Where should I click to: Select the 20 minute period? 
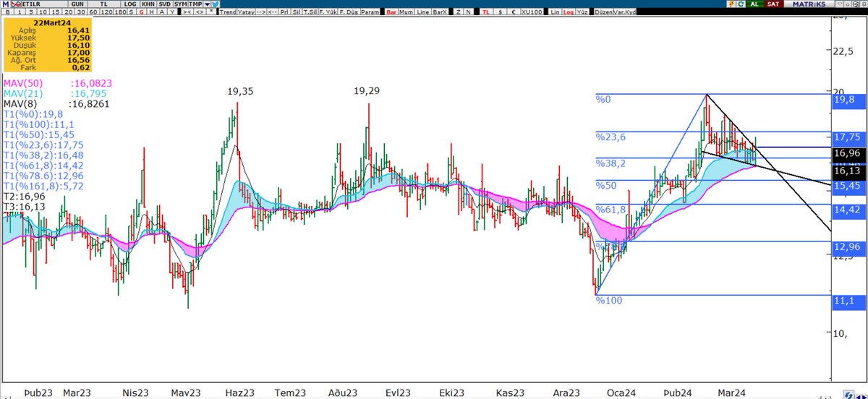click(x=69, y=12)
